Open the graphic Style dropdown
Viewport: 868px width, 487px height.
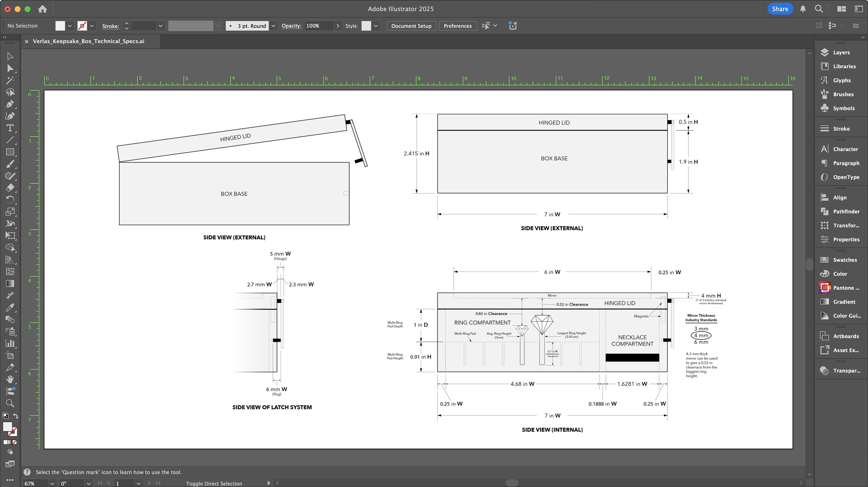376,26
